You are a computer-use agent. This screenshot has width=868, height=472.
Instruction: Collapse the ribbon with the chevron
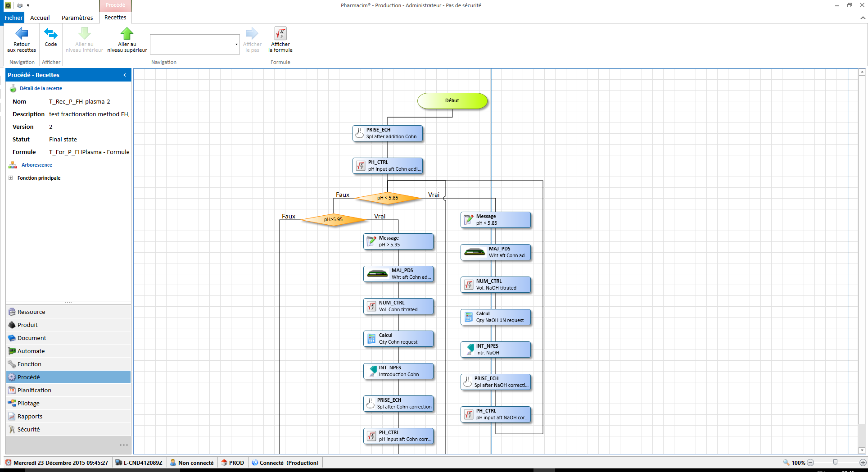tap(863, 18)
